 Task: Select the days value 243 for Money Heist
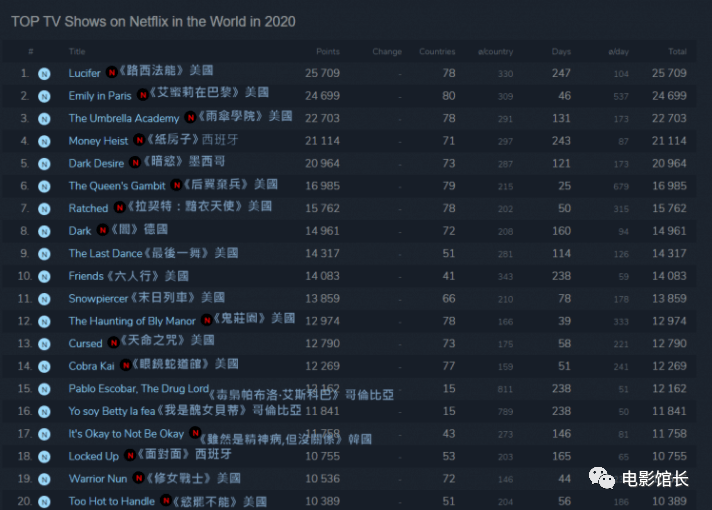[x=561, y=141]
